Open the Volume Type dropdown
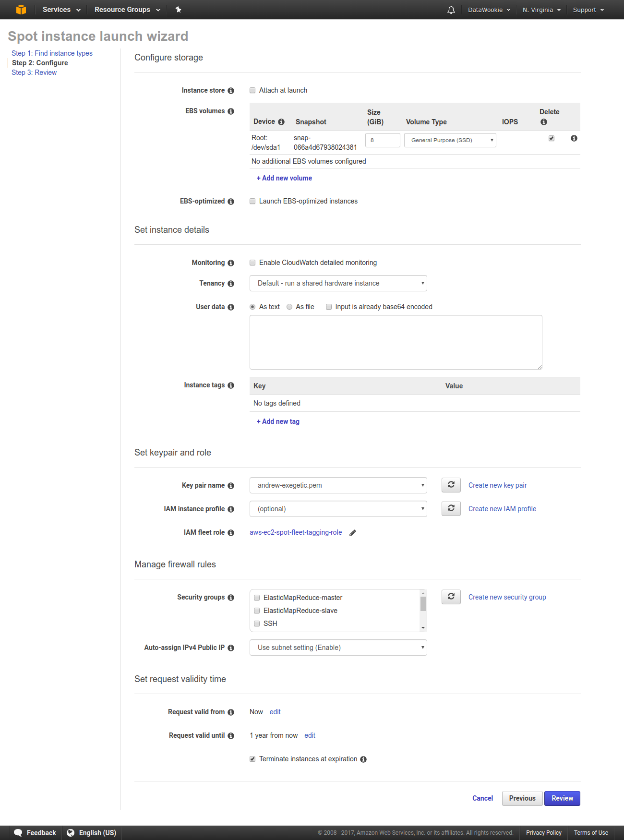The height and width of the screenshot is (840, 624). [450, 140]
